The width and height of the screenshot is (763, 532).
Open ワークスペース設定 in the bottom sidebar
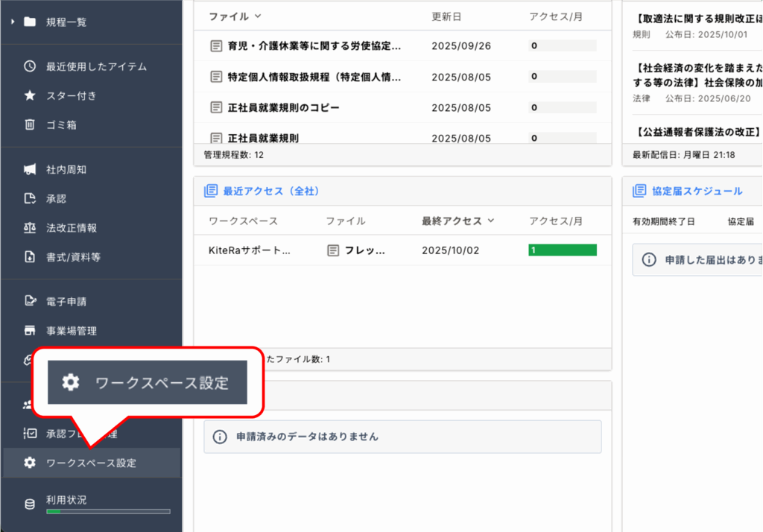click(91, 463)
